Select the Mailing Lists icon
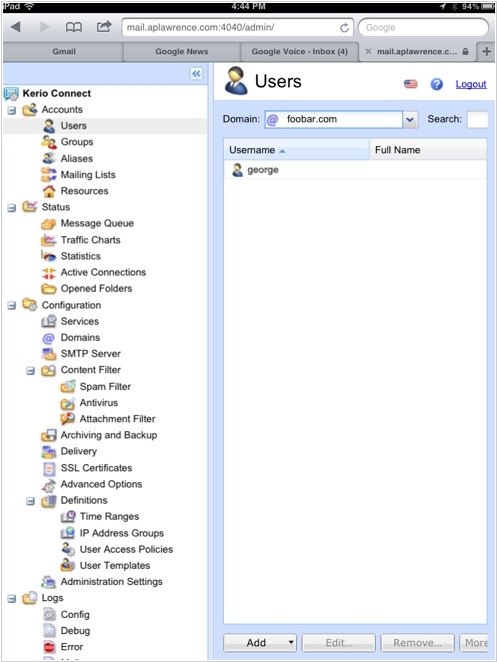Image resolution: width=497 pixels, height=662 pixels. coord(49,174)
